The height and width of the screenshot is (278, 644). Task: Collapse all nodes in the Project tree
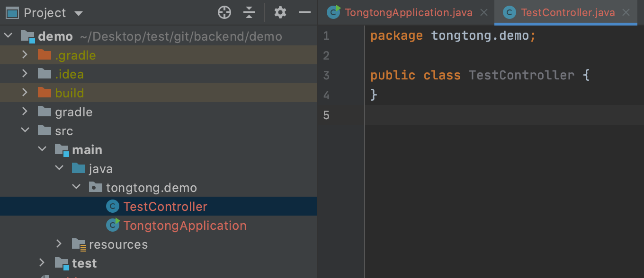pyautogui.click(x=249, y=13)
